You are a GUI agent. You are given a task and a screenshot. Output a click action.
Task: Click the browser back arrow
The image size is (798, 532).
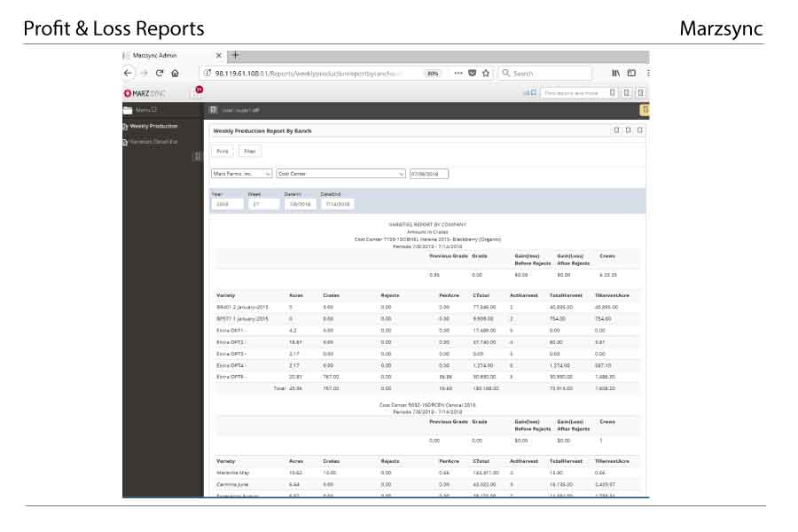click(x=129, y=74)
